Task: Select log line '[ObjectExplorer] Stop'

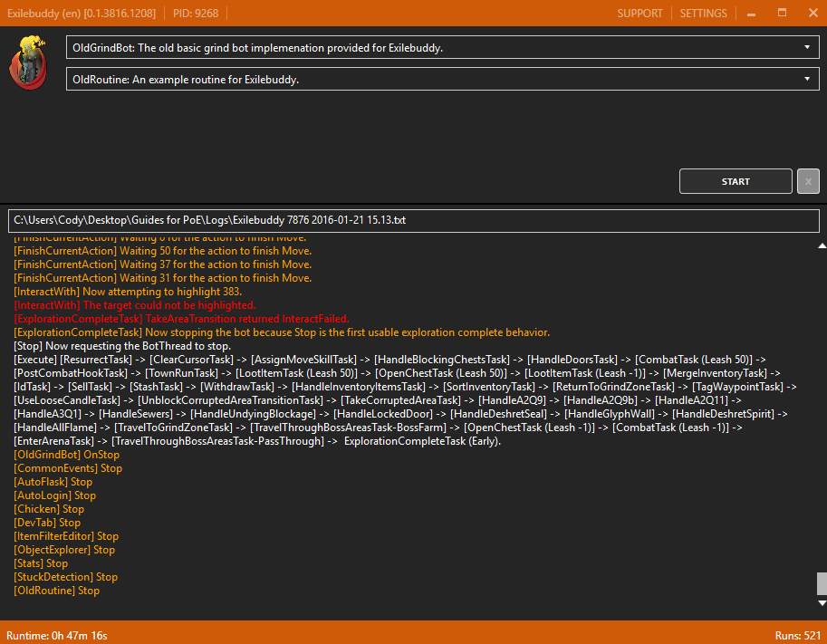Action: tap(64, 550)
